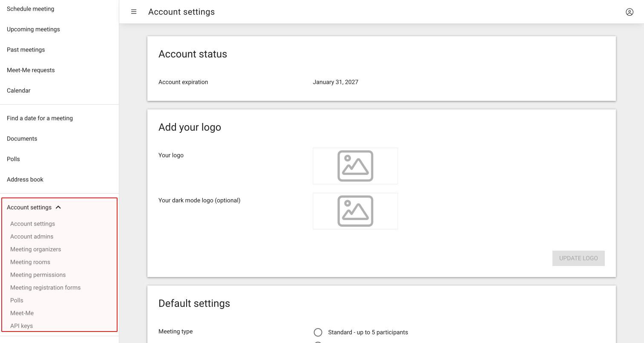Open API keys
Viewport: 644px width, 343px height.
[21, 326]
